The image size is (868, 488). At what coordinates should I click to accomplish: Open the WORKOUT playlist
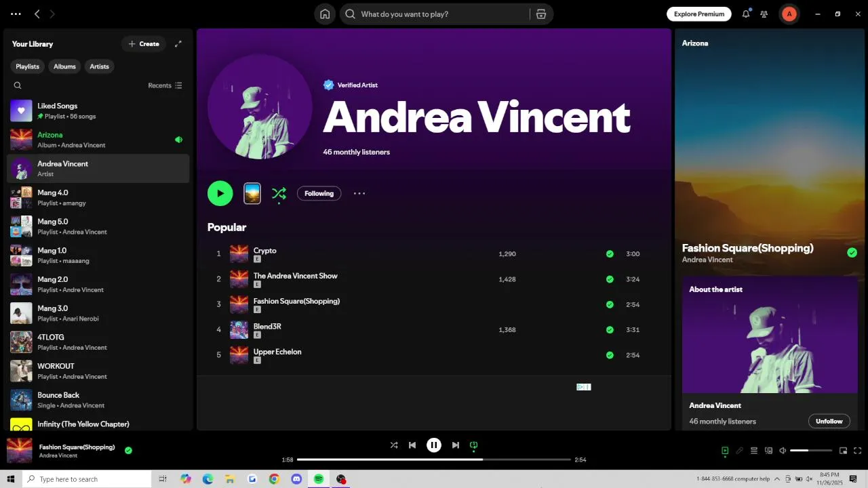point(98,371)
